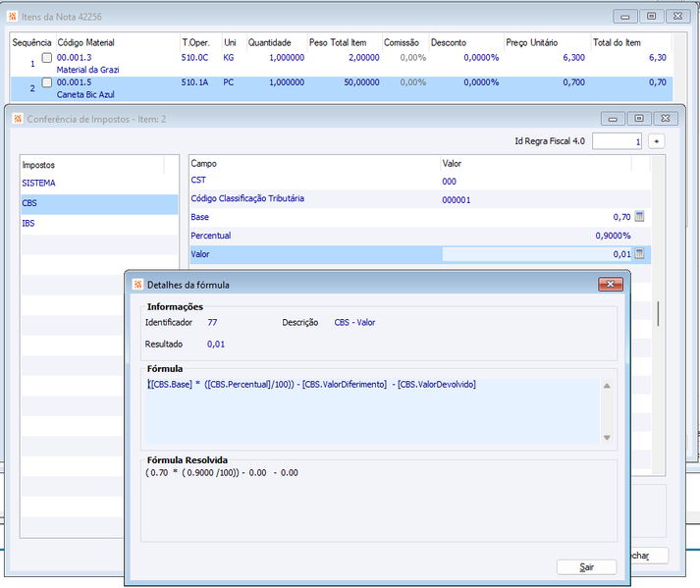Select the Percentual row
Screen dimensions: 700x588
click(420, 236)
